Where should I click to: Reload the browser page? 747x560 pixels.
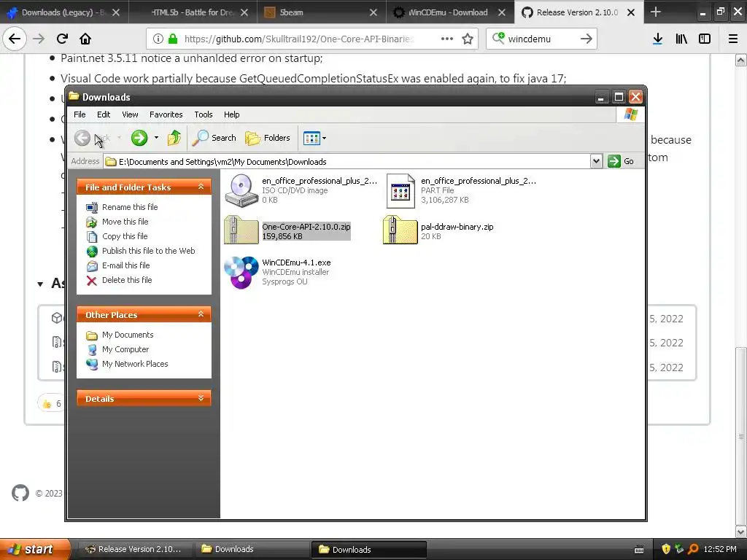(62, 39)
